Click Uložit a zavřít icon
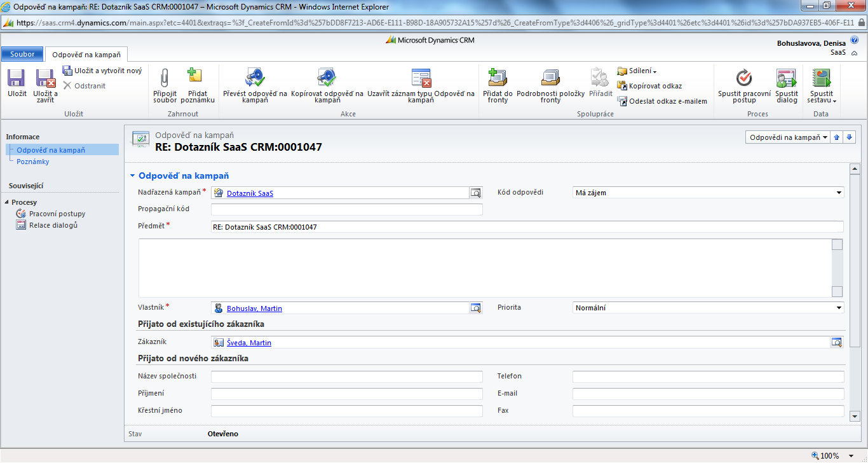The width and height of the screenshot is (868, 463). pos(45,78)
